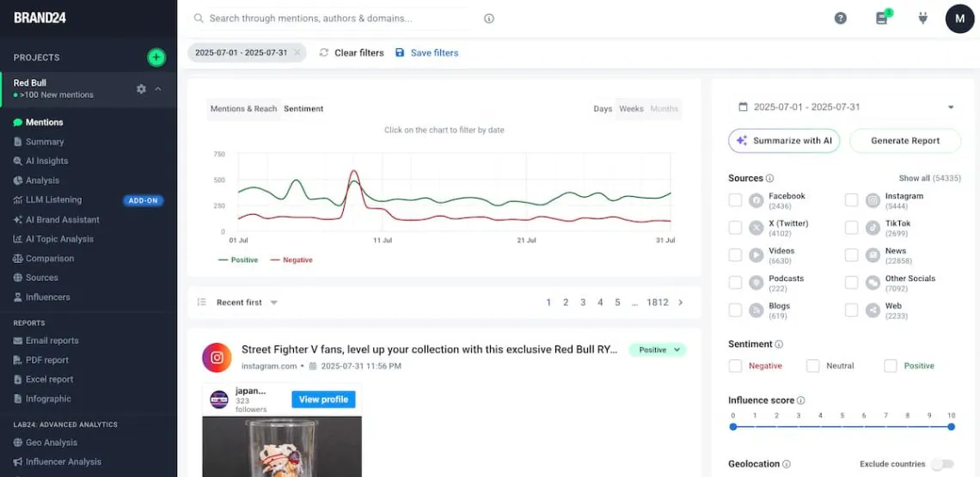Switch to Mentions & Reach chart tab
Screen dimensions: 980x477
coord(243,109)
